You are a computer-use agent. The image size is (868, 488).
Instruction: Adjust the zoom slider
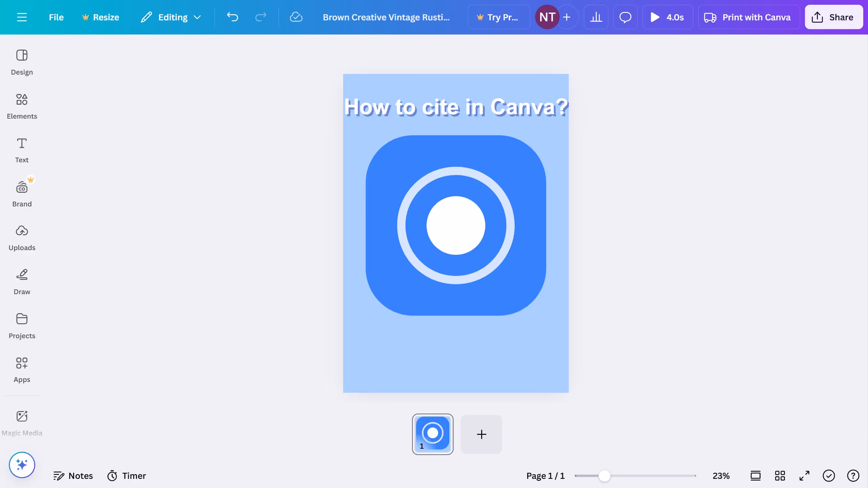coord(604,475)
